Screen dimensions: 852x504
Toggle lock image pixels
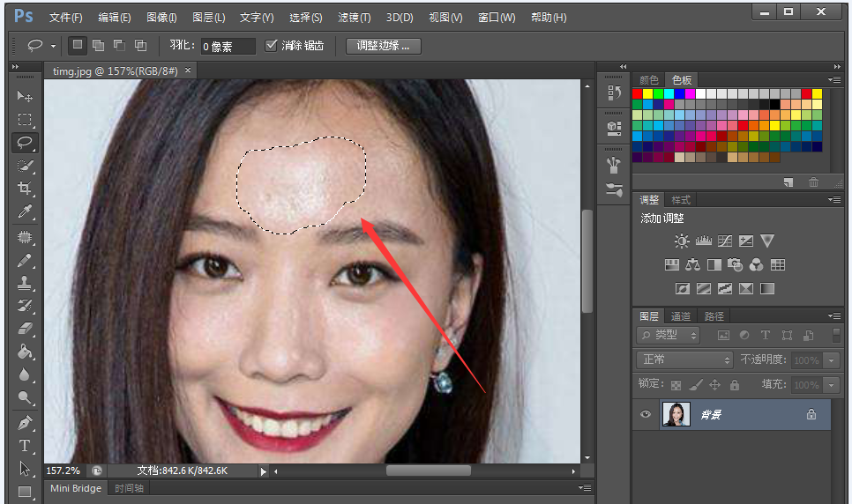696,385
